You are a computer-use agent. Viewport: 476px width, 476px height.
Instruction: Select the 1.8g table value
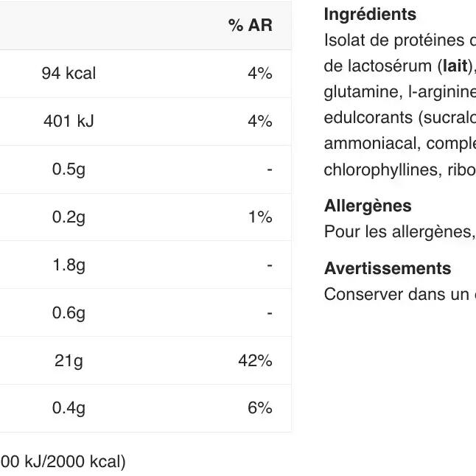(69, 265)
